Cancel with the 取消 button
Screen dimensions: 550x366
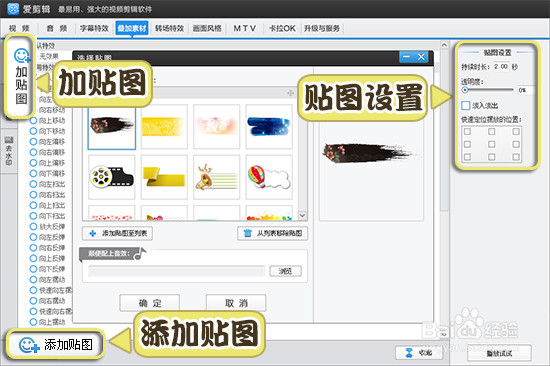[236, 303]
